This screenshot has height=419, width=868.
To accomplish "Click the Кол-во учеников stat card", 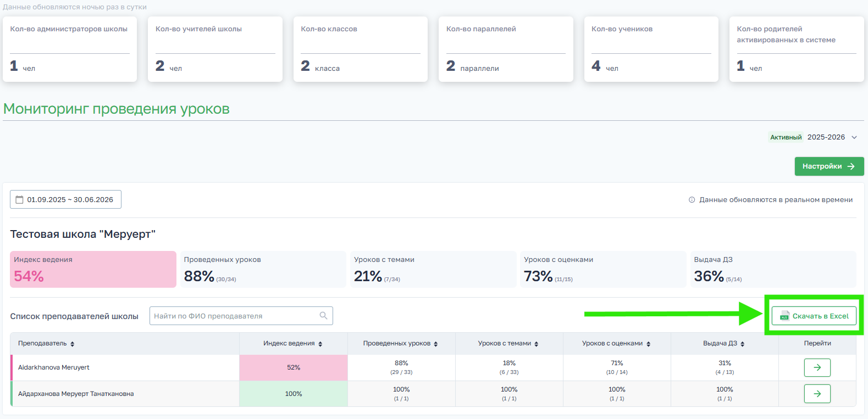I will 651,49.
